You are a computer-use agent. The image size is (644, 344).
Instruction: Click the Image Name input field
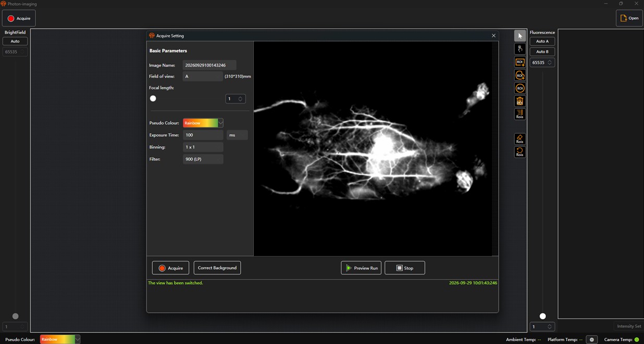click(x=209, y=65)
